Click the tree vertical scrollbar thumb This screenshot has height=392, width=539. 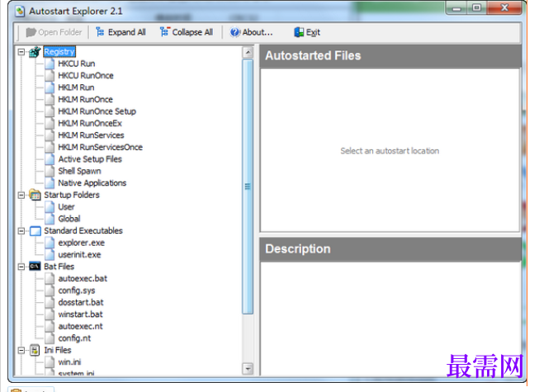[x=248, y=187]
